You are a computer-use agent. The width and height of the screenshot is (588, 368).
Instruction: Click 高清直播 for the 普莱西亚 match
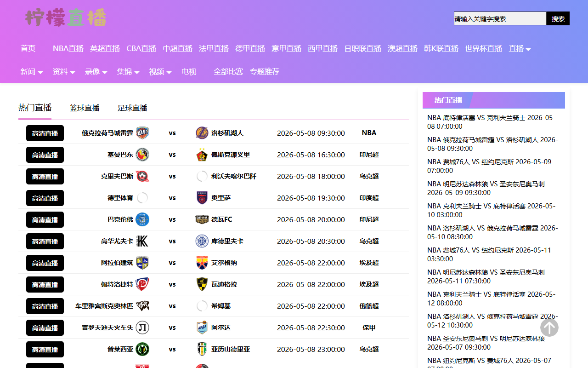(45, 350)
